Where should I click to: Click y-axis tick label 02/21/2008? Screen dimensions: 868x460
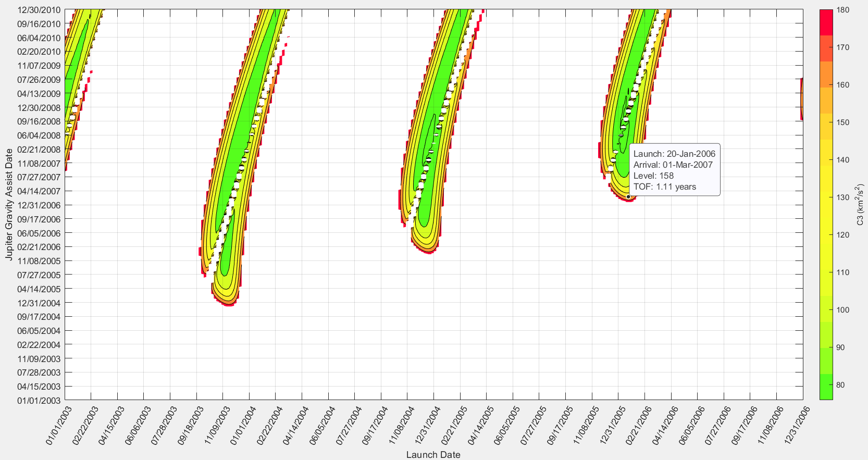[x=39, y=150]
